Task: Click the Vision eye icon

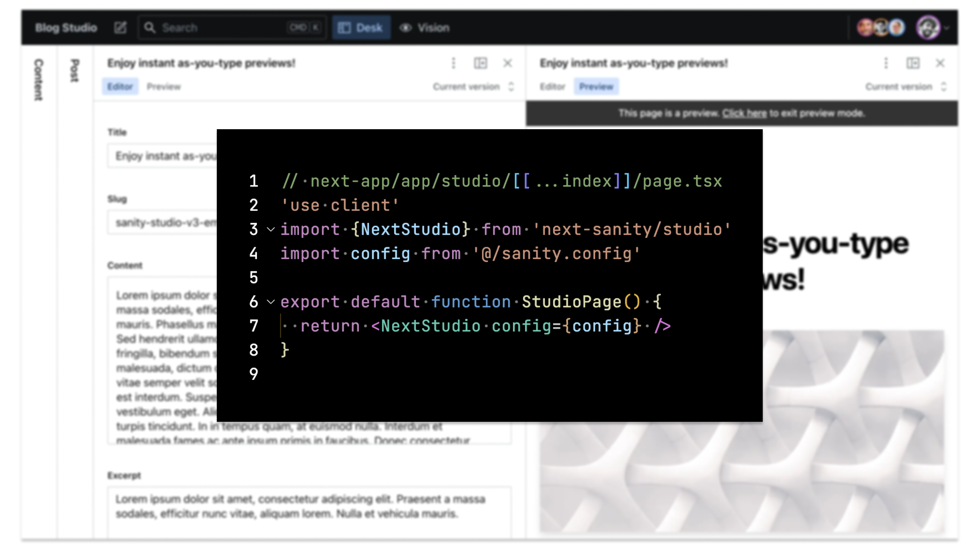Action: pos(406,28)
